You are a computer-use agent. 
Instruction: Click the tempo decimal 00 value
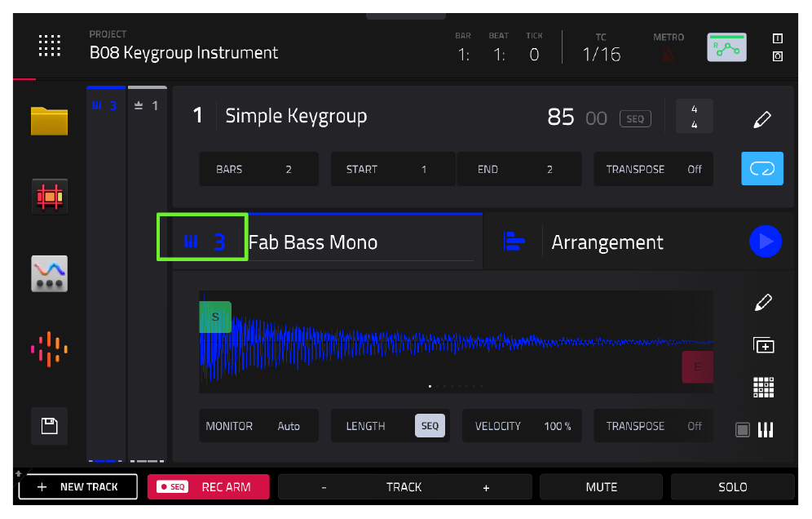pyautogui.click(x=596, y=118)
